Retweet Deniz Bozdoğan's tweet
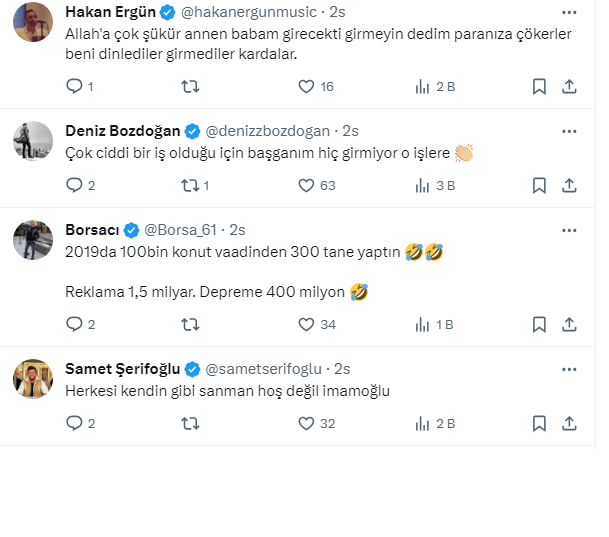Image resolution: width=609 pixels, height=537 pixels. coord(189,185)
